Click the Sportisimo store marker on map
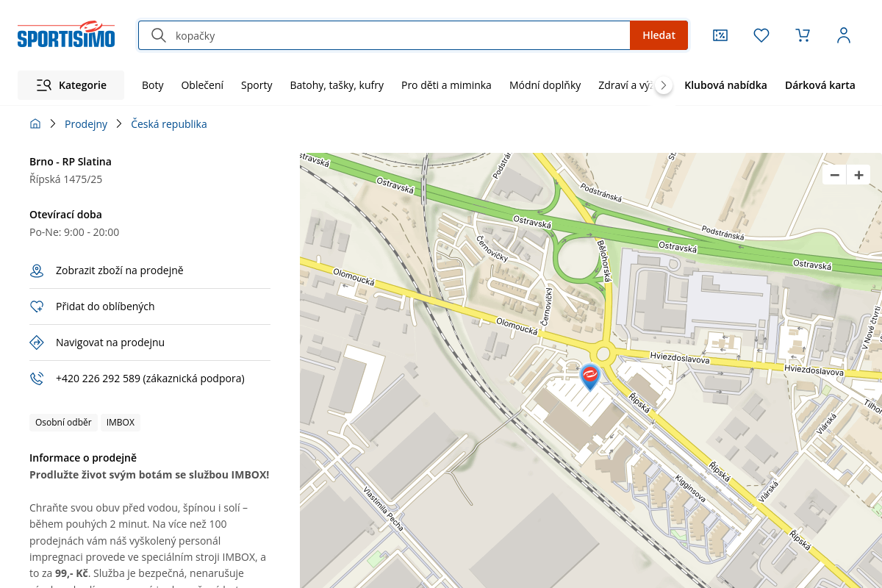The width and height of the screenshot is (882, 588). (x=590, y=376)
